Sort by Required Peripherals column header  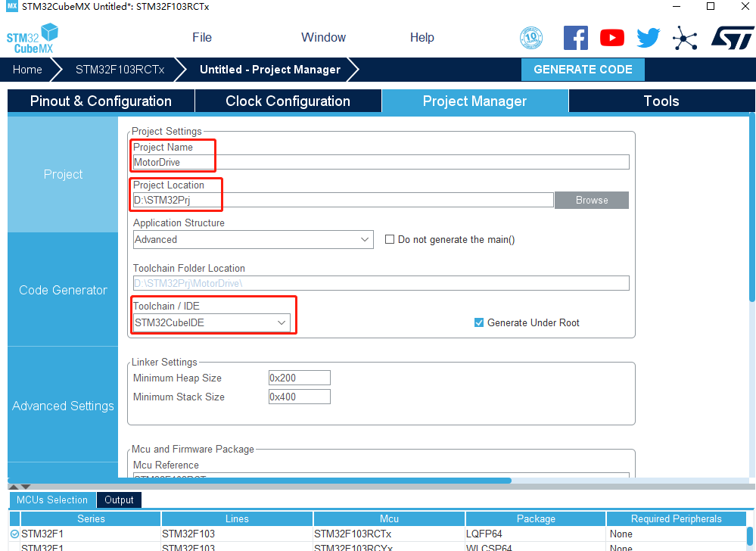[x=676, y=518]
